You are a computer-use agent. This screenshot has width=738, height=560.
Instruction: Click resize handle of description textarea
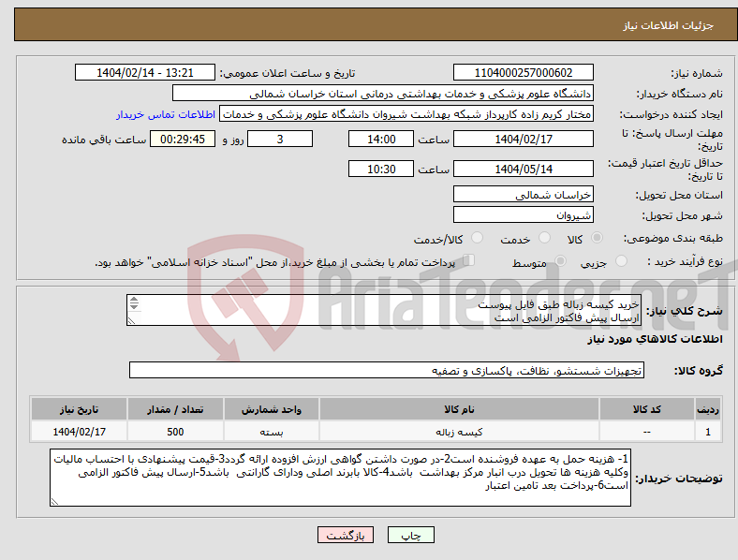(131, 321)
